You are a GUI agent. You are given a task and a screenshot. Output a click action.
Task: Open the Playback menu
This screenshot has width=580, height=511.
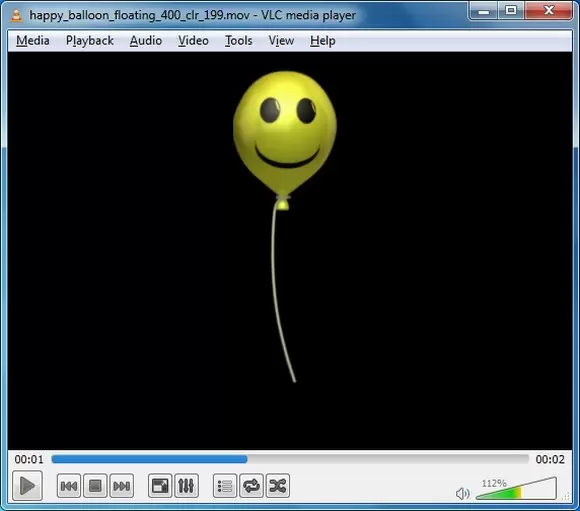90,40
